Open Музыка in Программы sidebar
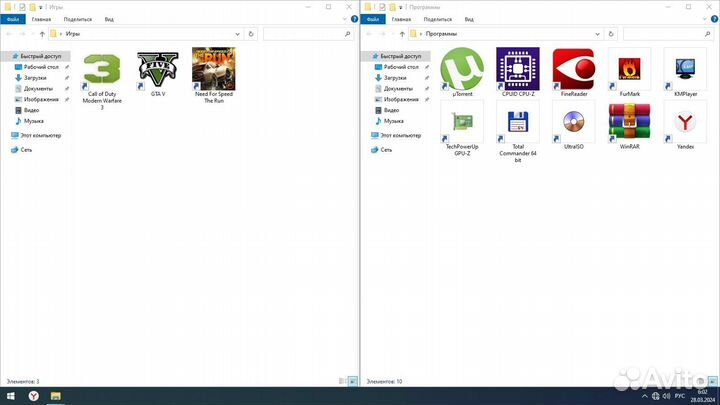 (x=394, y=121)
